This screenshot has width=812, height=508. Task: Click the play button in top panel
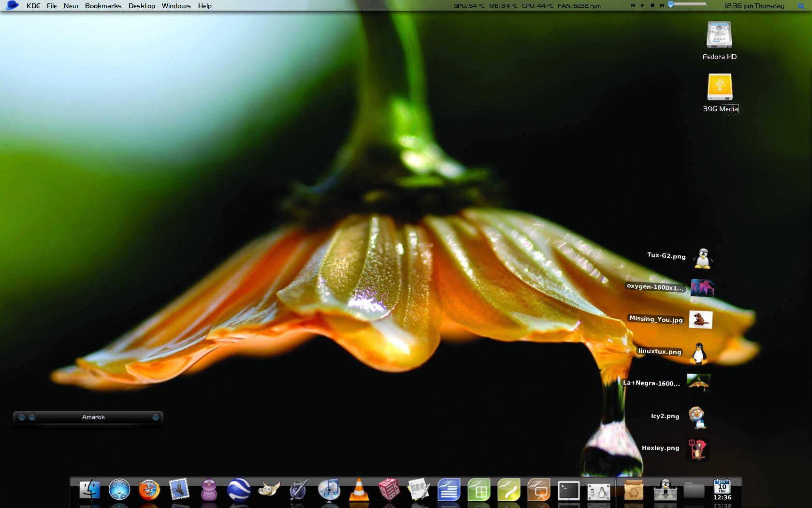pyautogui.click(x=642, y=5)
